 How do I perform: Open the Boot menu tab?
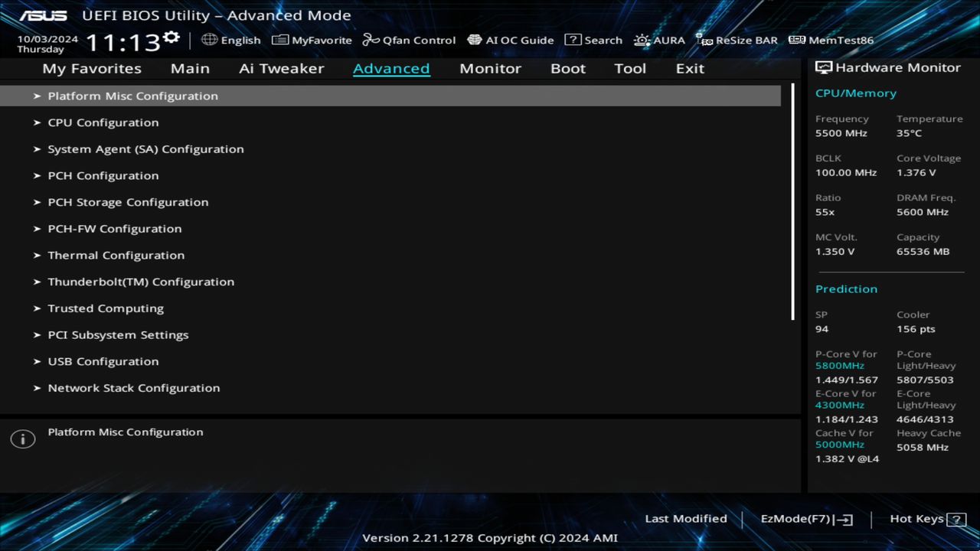pos(567,68)
